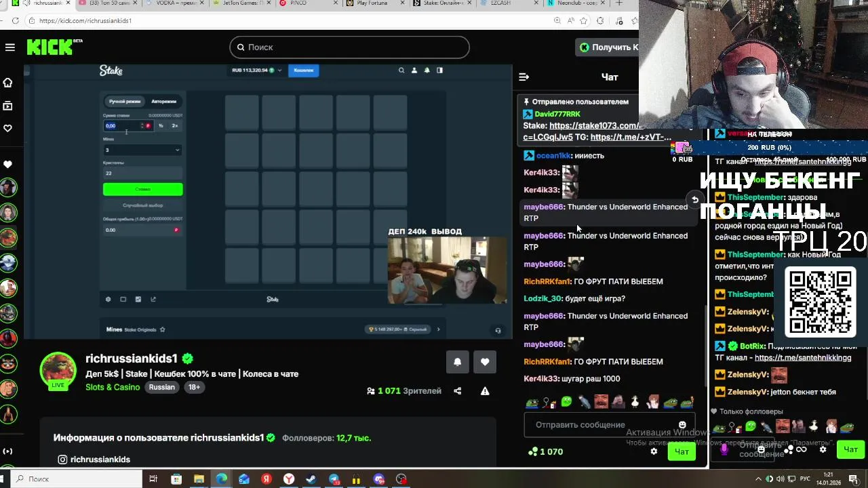Screen dimensions: 868x488
Task: Report the stream with the warning triangle
Action: point(485,391)
